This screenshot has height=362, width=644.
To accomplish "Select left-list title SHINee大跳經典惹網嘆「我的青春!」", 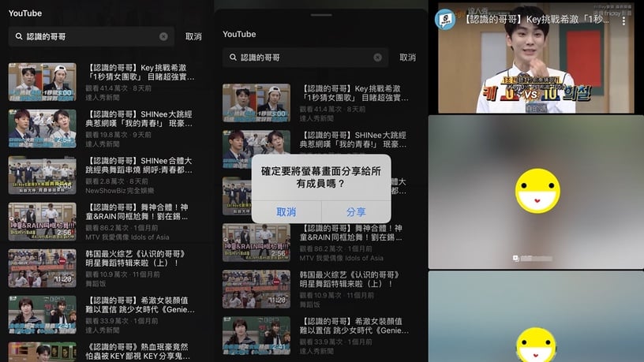I will (139, 118).
